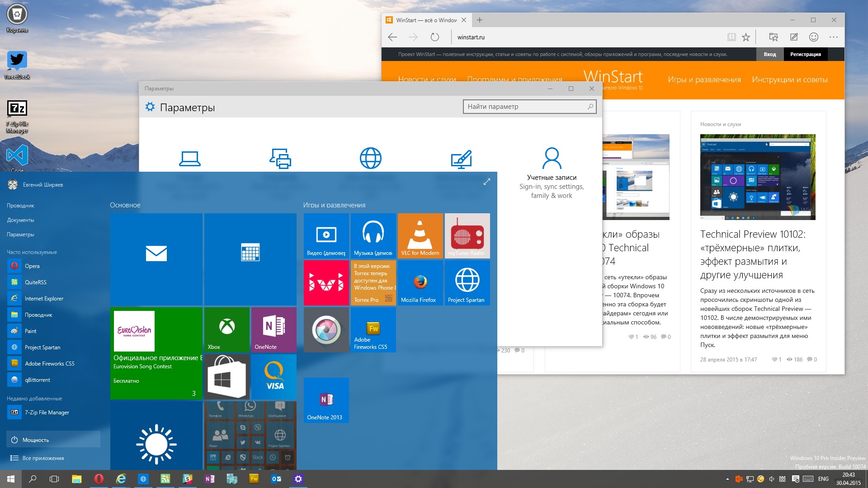Viewport: 868px width, 488px height.
Task: Open the Network globe category in Settings
Action: [x=371, y=158]
